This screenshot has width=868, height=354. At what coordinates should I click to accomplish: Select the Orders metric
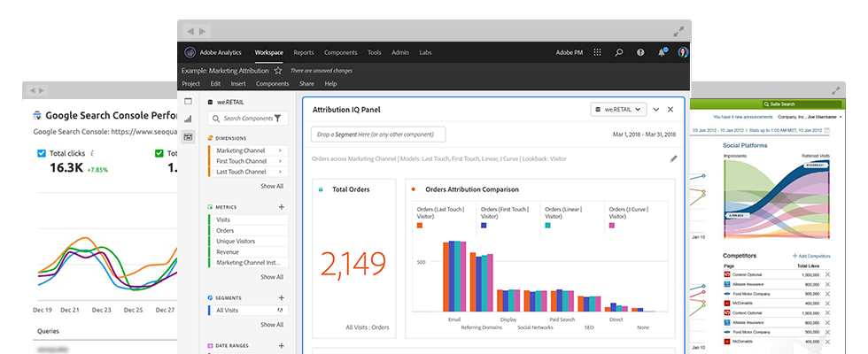tap(248, 231)
